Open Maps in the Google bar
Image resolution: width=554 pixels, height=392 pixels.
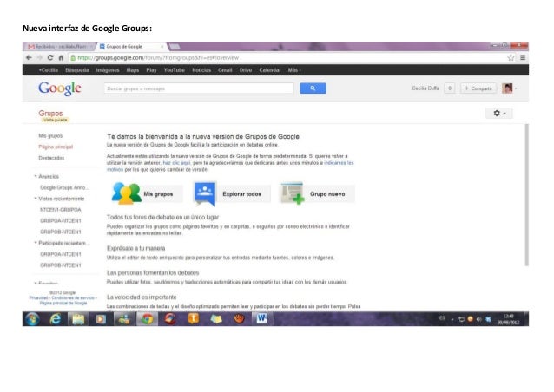[x=133, y=70]
